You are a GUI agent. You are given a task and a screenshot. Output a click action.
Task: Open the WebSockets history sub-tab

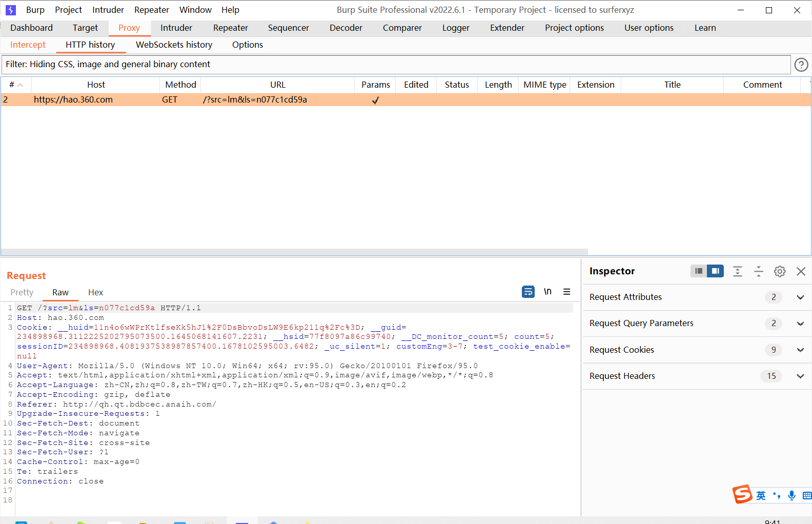click(x=174, y=45)
